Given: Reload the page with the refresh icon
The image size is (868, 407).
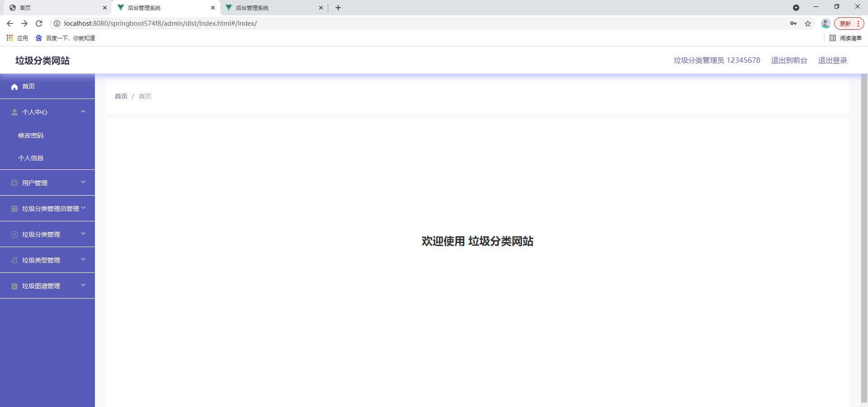Looking at the screenshot, I should [x=39, y=23].
